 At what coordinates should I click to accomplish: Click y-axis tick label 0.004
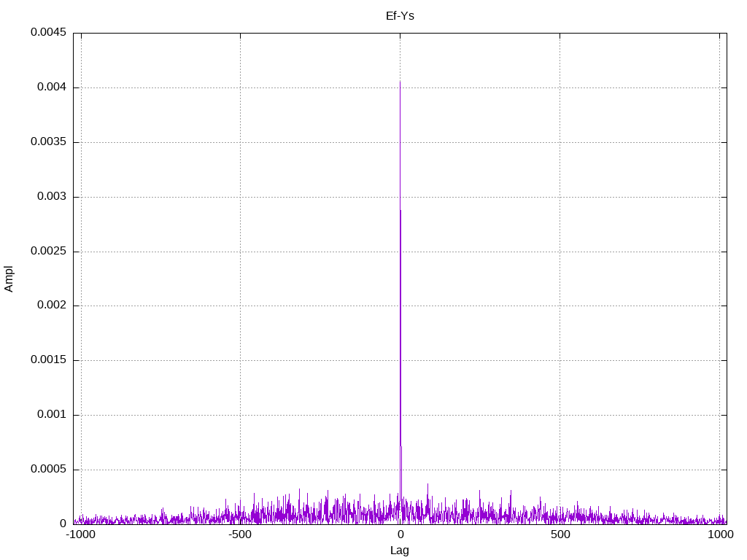(x=52, y=87)
